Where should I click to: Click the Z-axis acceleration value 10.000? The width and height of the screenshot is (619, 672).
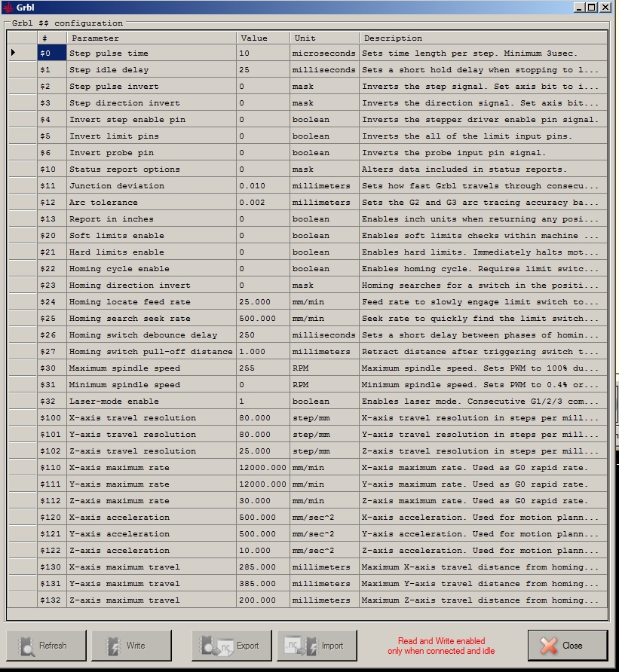(263, 550)
